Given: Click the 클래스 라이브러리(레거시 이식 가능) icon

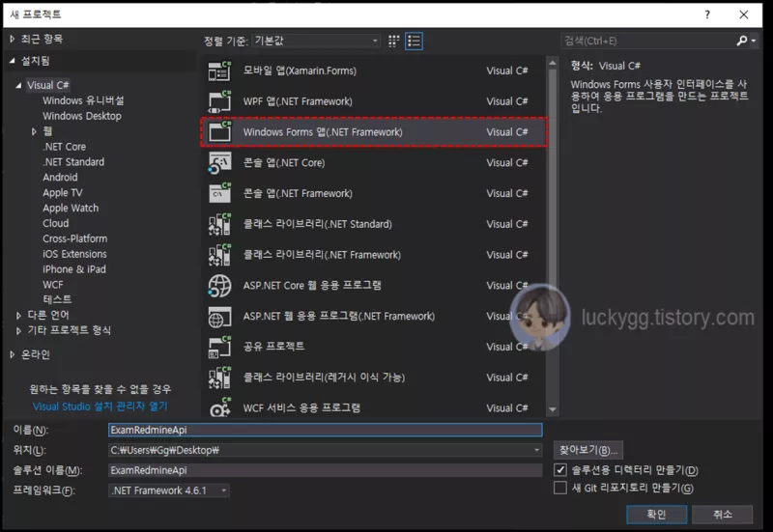Looking at the screenshot, I should 219,378.
